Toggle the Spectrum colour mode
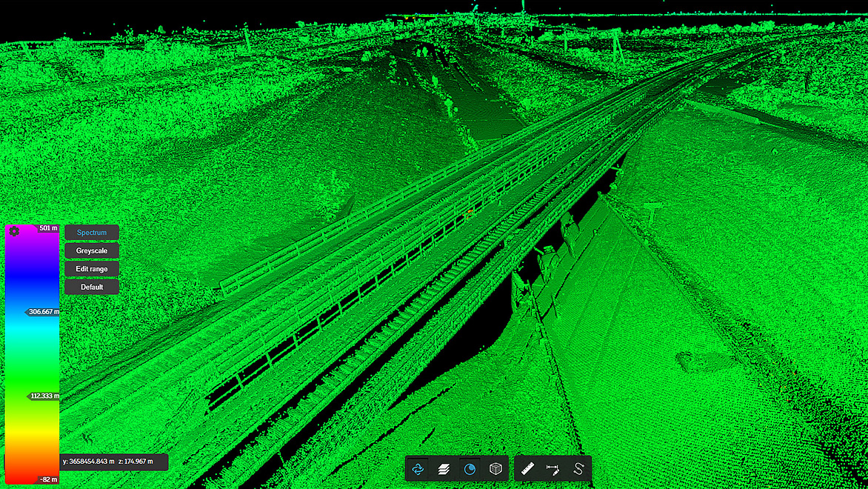868x489 pixels. [x=91, y=232]
